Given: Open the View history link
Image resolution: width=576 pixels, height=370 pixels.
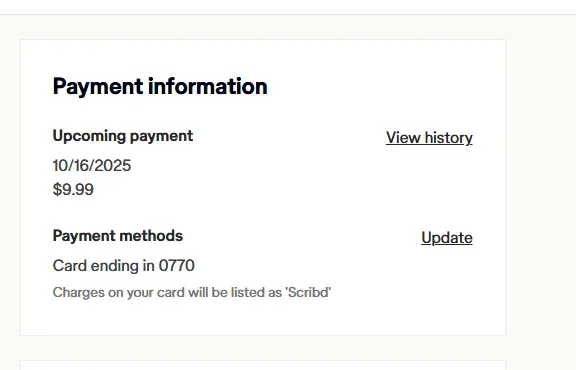Looking at the screenshot, I should (429, 138).
